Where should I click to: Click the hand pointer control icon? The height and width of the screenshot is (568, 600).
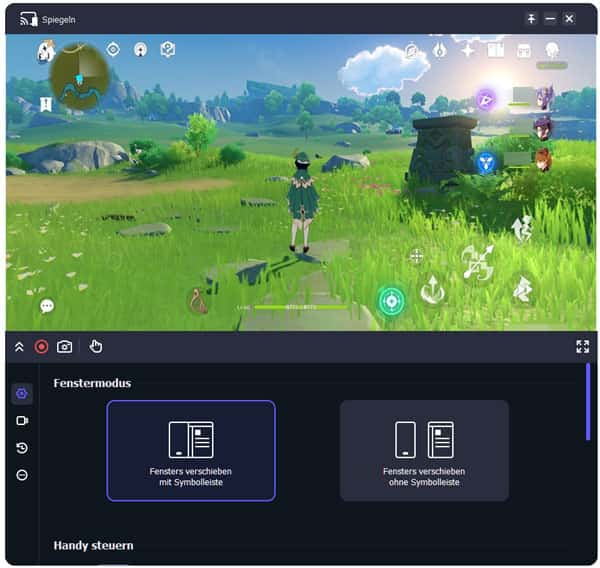[96, 347]
